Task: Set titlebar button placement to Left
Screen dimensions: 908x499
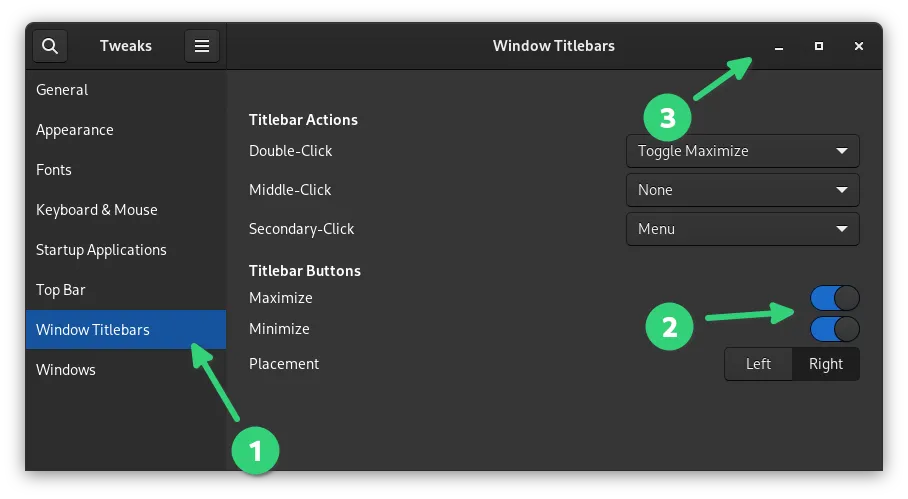Action: tap(758, 364)
